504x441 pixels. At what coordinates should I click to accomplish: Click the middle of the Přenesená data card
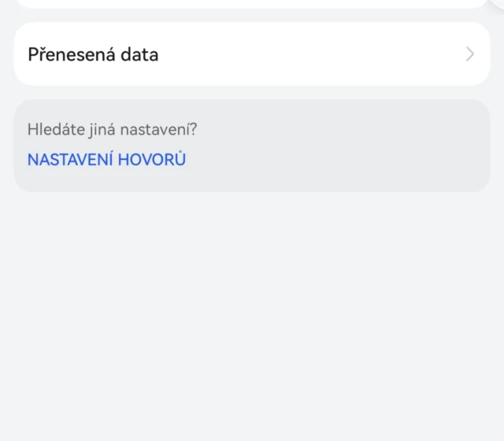click(x=252, y=54)
